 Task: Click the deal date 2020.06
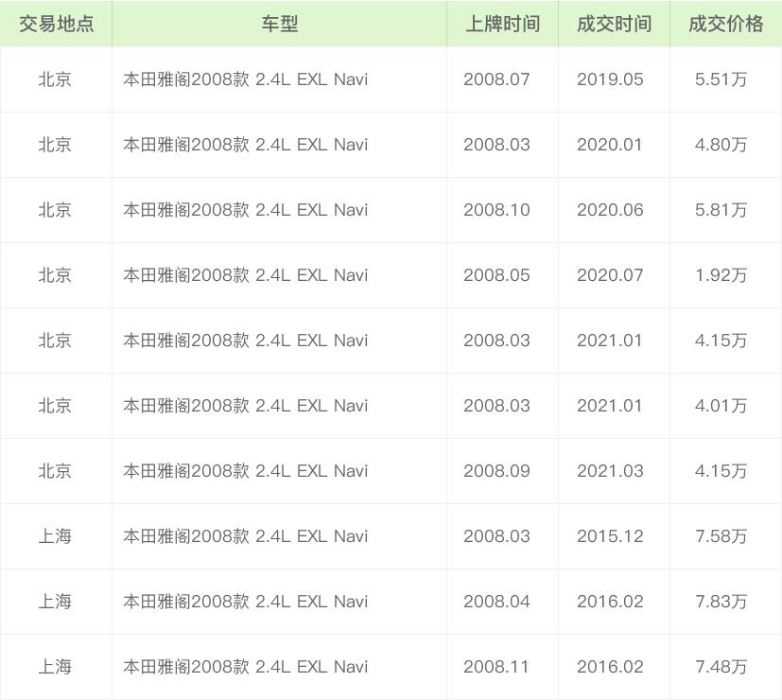610,210
